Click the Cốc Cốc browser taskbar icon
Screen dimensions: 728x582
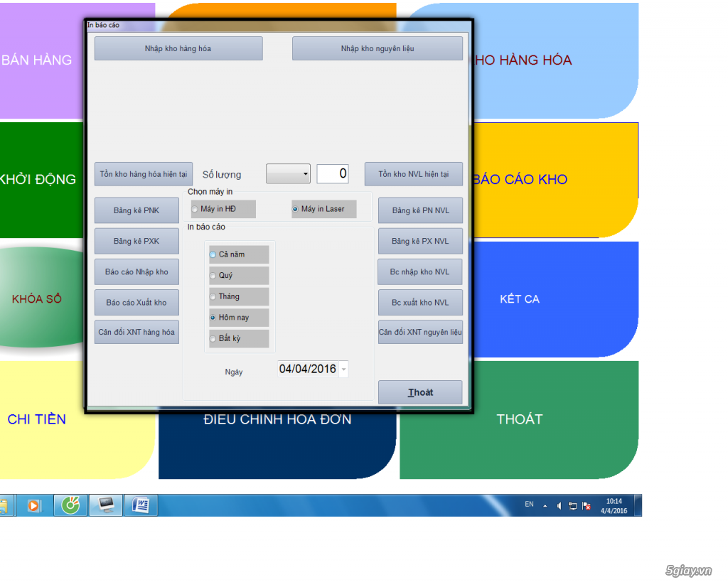coord(70,505)
